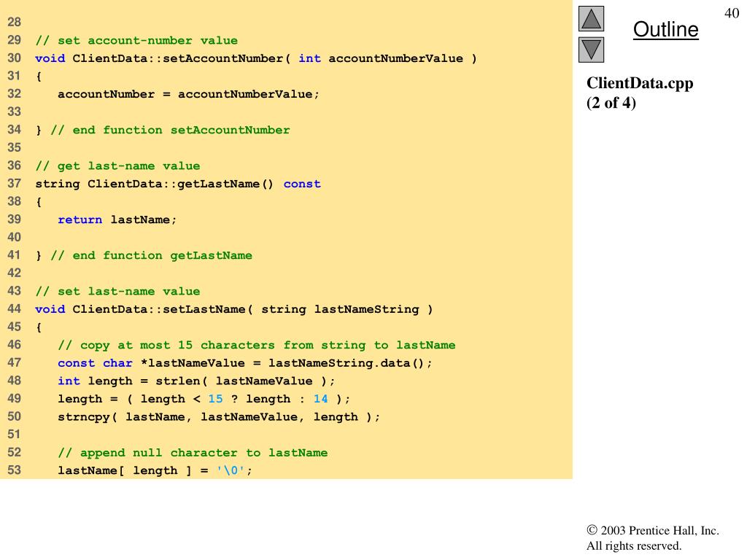747x560 pixels.
Task: Click the '(2 of 4)' page indicator
Action: (611, 103)
